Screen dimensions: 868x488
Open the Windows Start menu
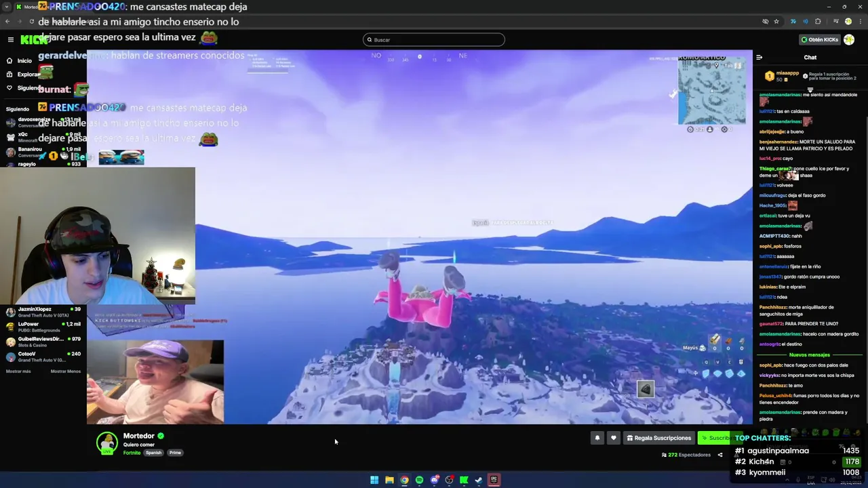point(374,480)
